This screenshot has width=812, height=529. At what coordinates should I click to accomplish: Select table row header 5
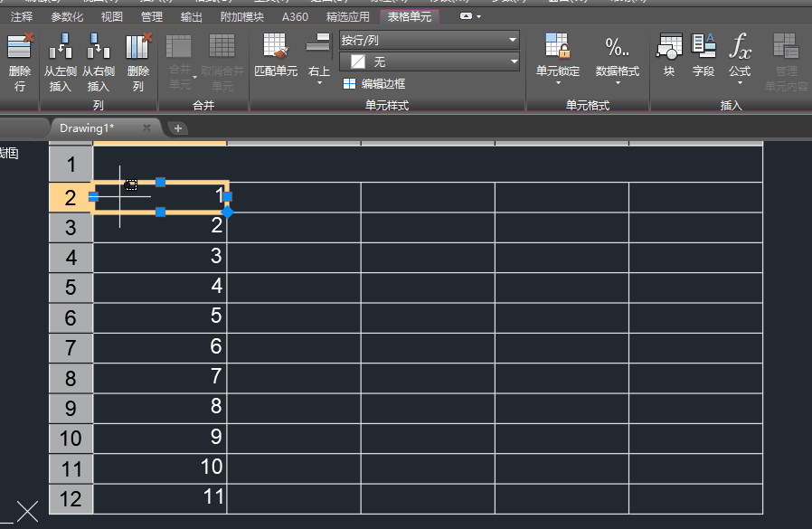pos(71,288)
